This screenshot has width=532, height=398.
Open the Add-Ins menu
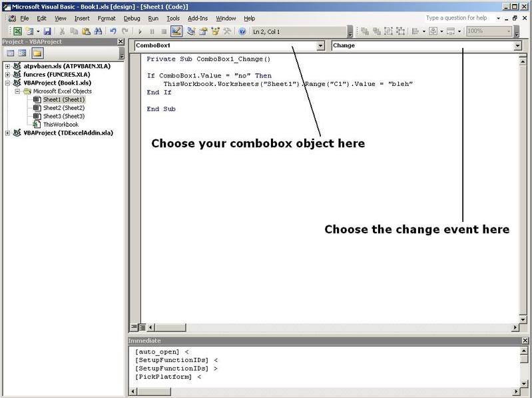point(198,19)
